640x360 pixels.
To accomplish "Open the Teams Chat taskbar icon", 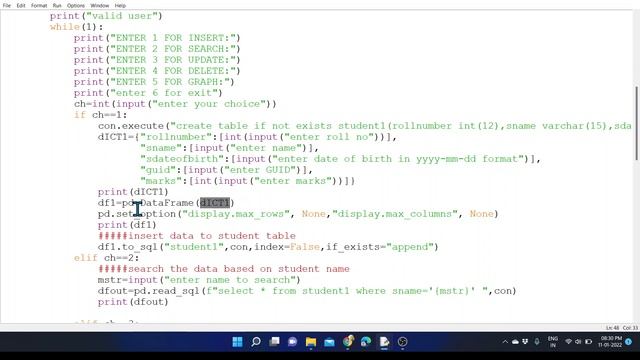I will (292, 342).
